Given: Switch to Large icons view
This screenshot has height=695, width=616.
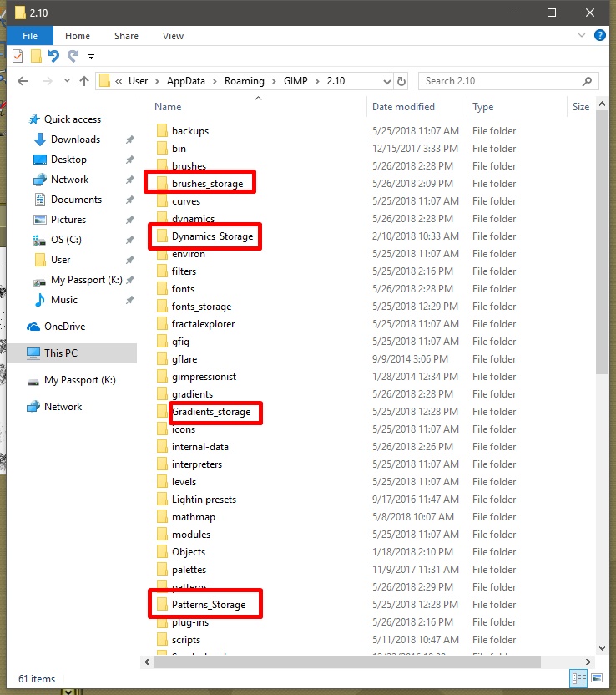Looking at the screenshot, I should click(x=597, y=678).
